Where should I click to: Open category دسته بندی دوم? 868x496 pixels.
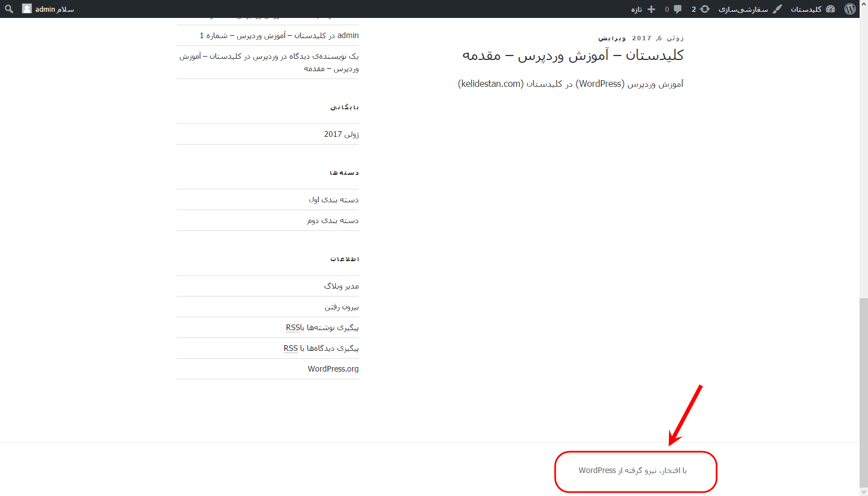click(333, 220)
